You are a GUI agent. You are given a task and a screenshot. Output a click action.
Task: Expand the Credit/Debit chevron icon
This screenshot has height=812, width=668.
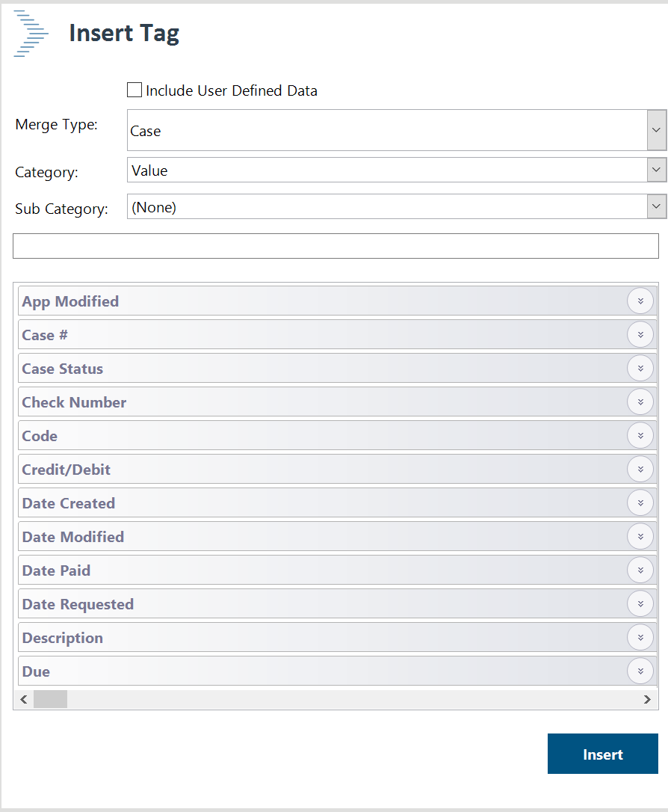coord(640,470)
